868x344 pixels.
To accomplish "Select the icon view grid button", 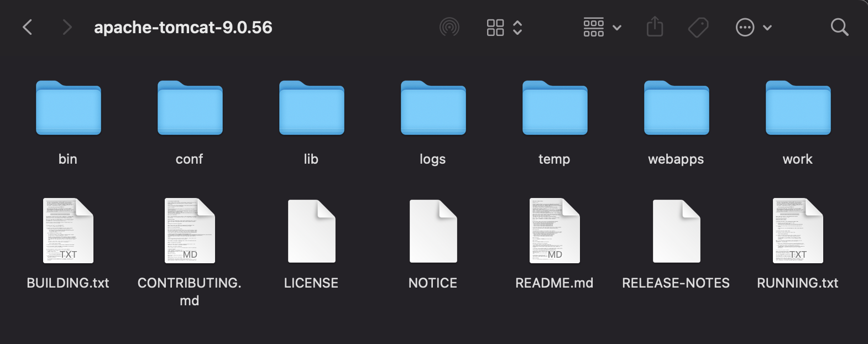I will coord(495,27).
